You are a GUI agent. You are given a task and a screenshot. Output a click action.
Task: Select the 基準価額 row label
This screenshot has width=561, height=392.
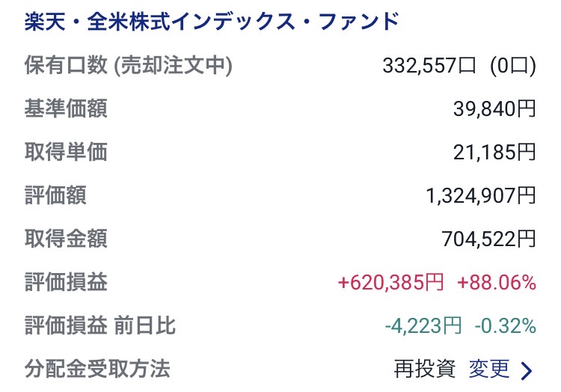pos(66,108)
